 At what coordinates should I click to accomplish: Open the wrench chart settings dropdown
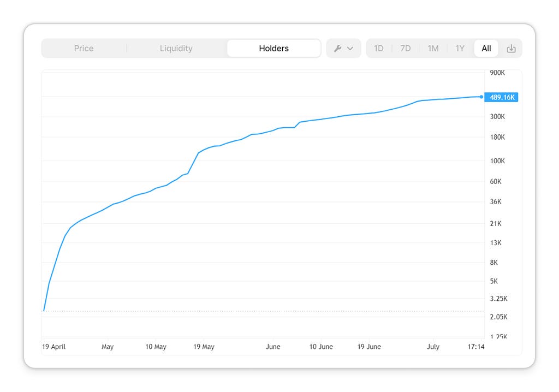pyautogui.click(x=343, y=48)
